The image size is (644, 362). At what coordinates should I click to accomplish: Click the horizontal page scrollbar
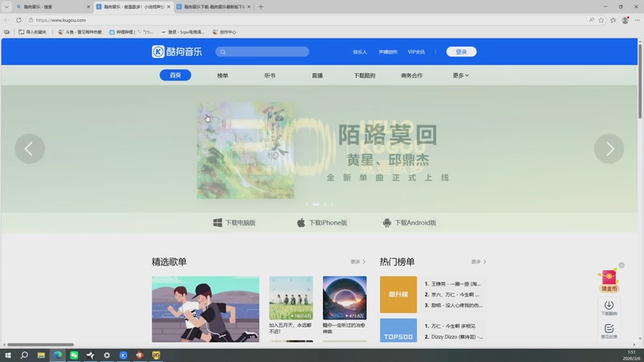pyautogui.click(x=40, y=345)
